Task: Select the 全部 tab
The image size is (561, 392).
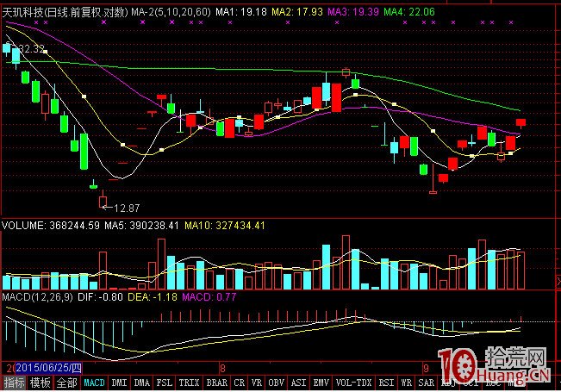Action: [x=67, y=383]
